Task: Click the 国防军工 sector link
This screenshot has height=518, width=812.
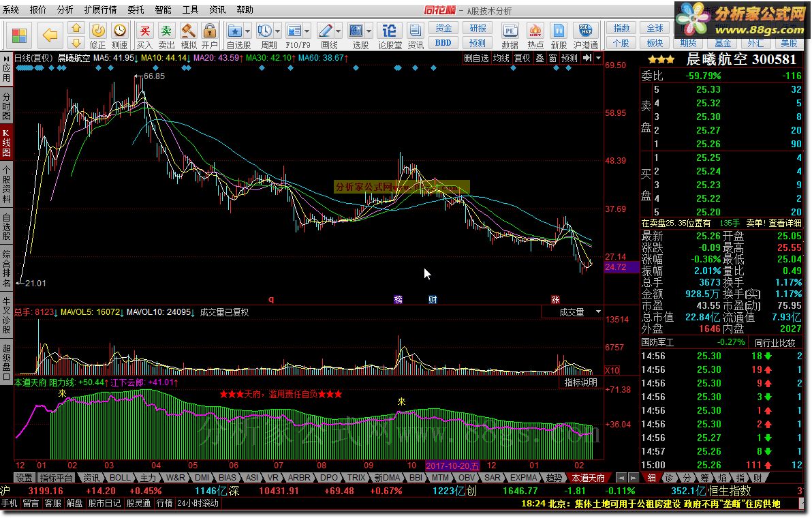Action: 659,342
